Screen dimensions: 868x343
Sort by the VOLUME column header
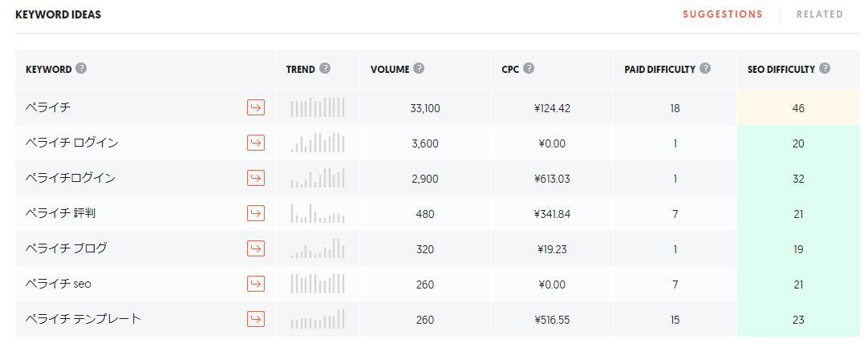pyautogui.click(x=390, y=69)
